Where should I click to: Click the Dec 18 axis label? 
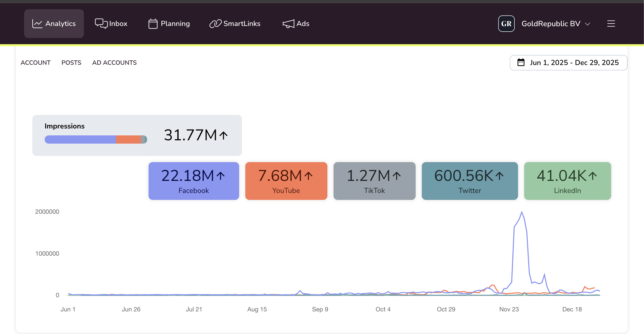(572, 309)
